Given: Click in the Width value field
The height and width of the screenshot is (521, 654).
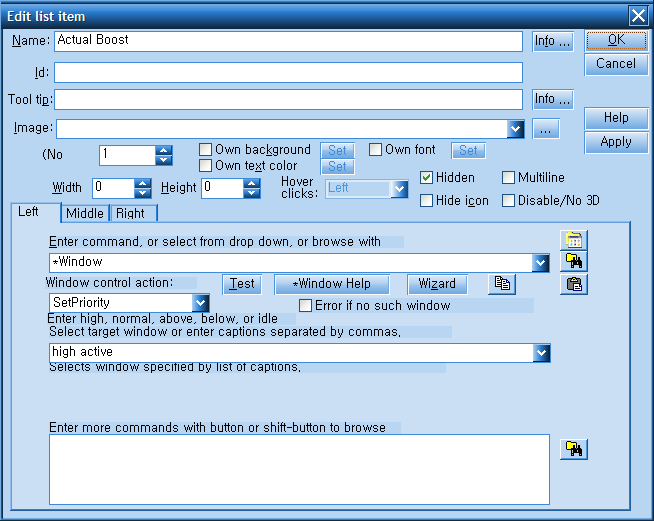Looking at the screenshot, I should (x=113, y=189).
